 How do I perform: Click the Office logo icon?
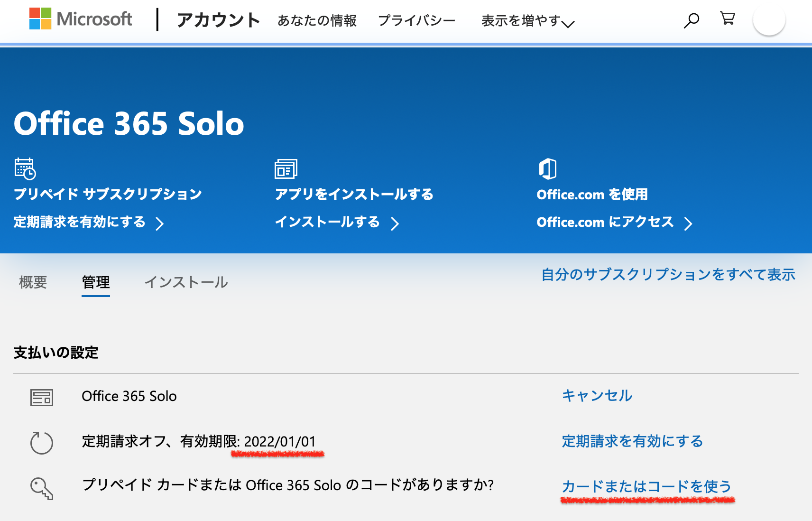(547, 169)
